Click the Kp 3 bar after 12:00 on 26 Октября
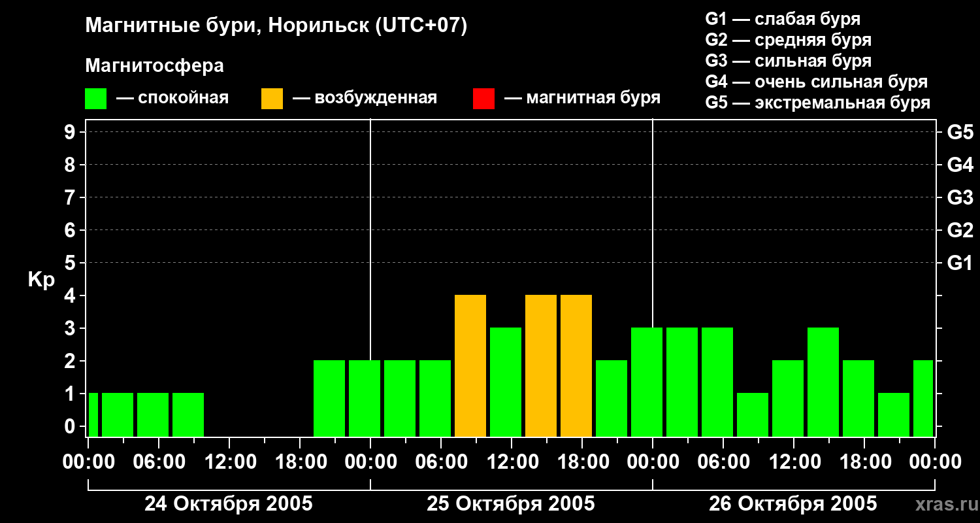Image resolution: width=980 pixels, height=523 pixels. 823,382
